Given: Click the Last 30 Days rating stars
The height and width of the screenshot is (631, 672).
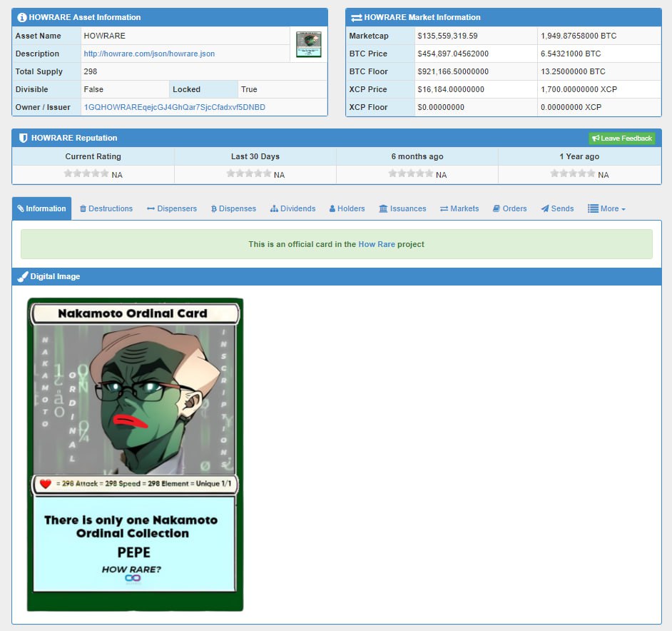Looking at the screenshot, I should point(248,173).
